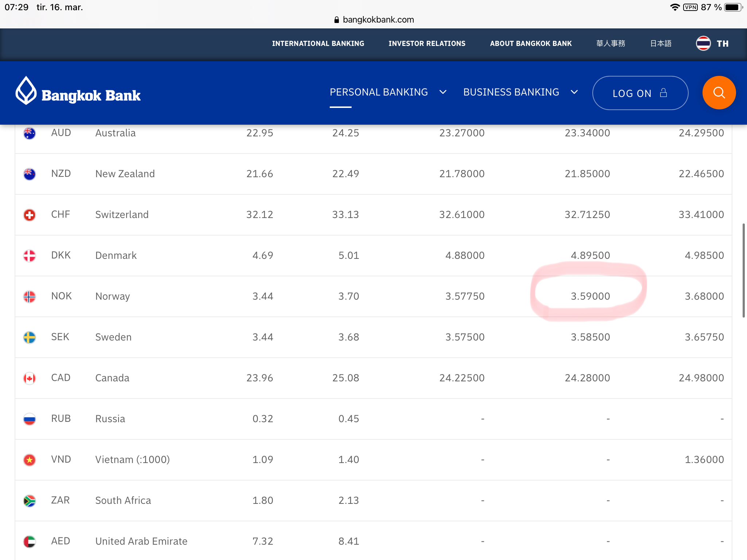Click the Norway flag icon
Screen dimensions: 747x560
(x=30, y=296)
